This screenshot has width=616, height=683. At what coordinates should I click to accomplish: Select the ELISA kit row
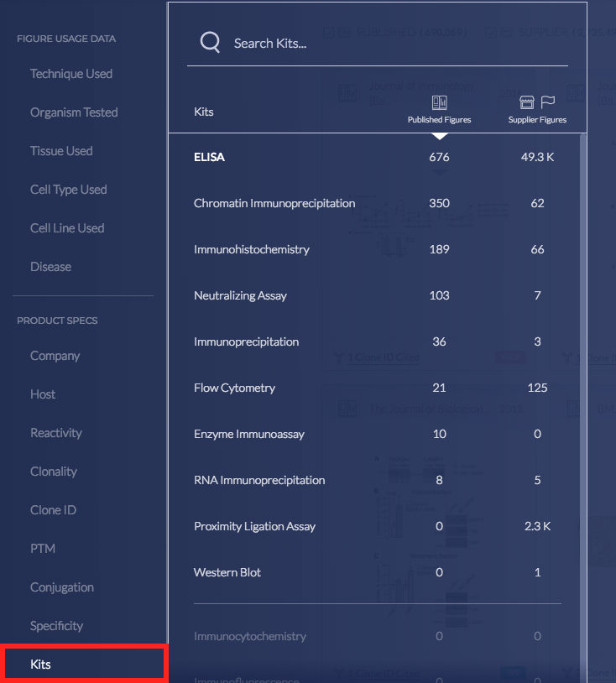378,157
